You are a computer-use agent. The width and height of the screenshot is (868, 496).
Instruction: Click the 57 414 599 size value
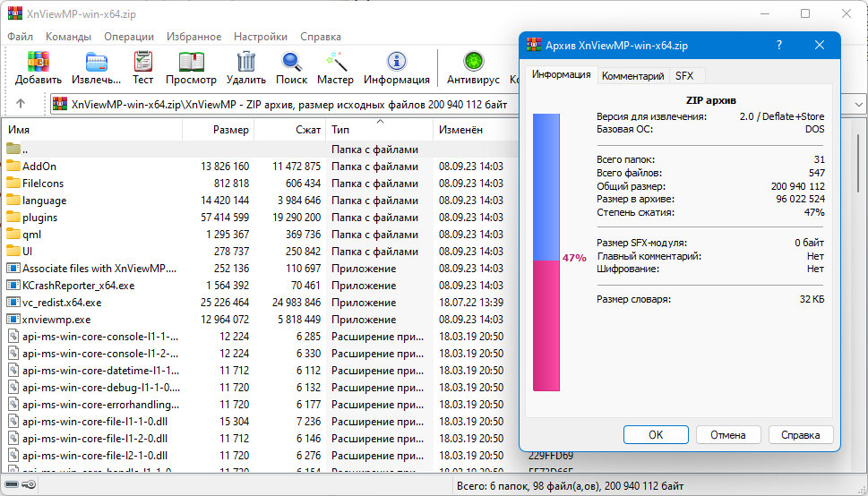click(225, 218)
